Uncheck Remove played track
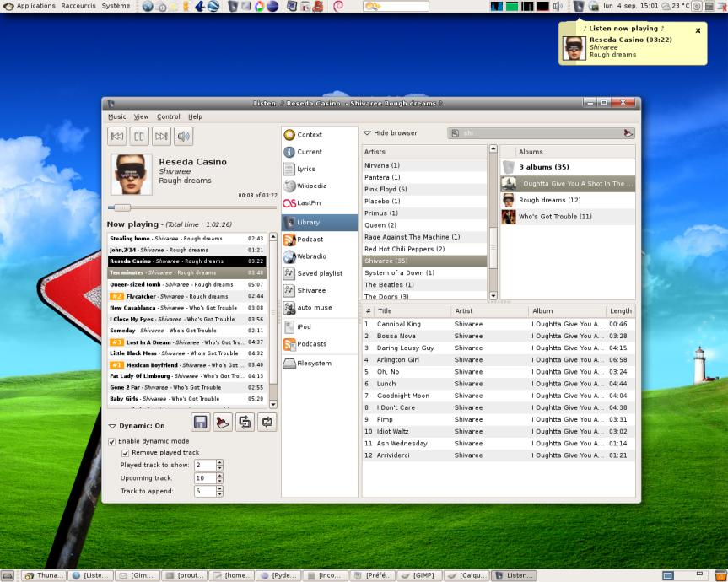 click(x=126, y=453)
